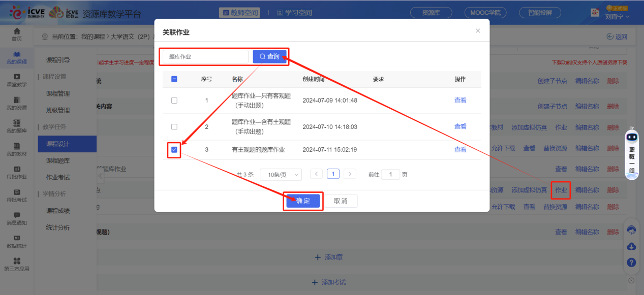Screen dimensions: 644x295
Task: Open 待批作业 from the sidebar
Action: click(16, 174)
